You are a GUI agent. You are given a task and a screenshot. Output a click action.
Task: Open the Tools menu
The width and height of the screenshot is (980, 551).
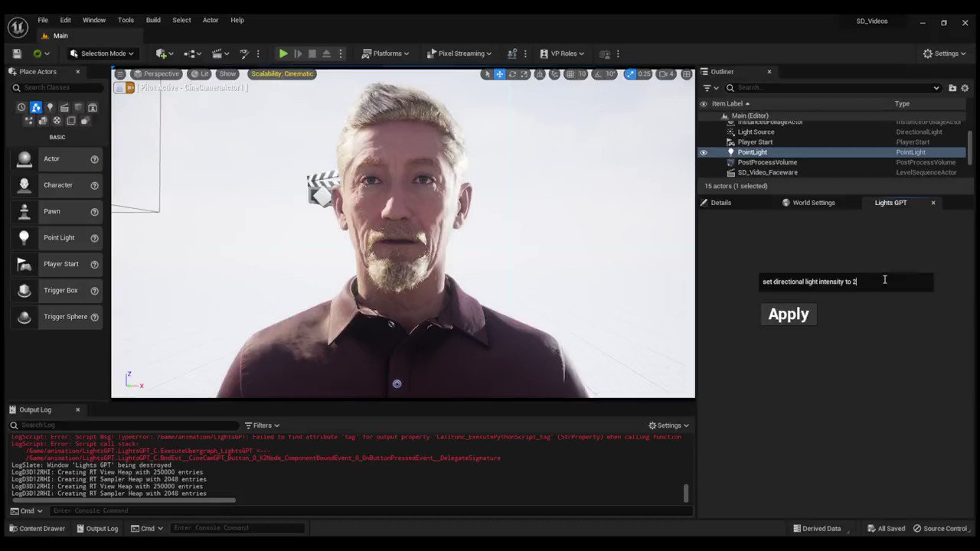[125, 20]
